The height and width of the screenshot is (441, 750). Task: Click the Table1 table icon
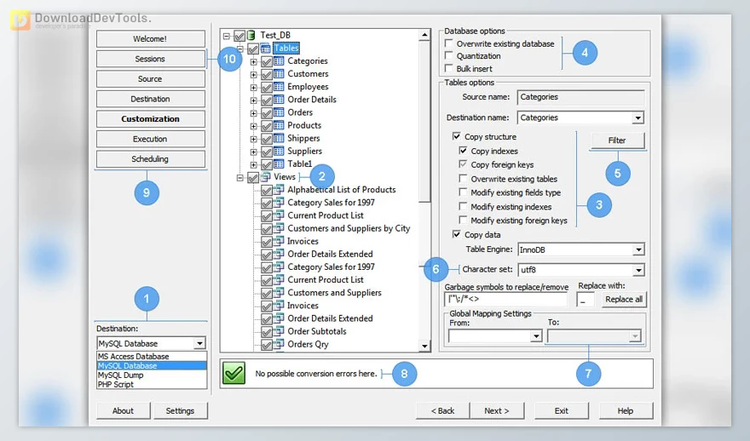click(x=279, y=164)
